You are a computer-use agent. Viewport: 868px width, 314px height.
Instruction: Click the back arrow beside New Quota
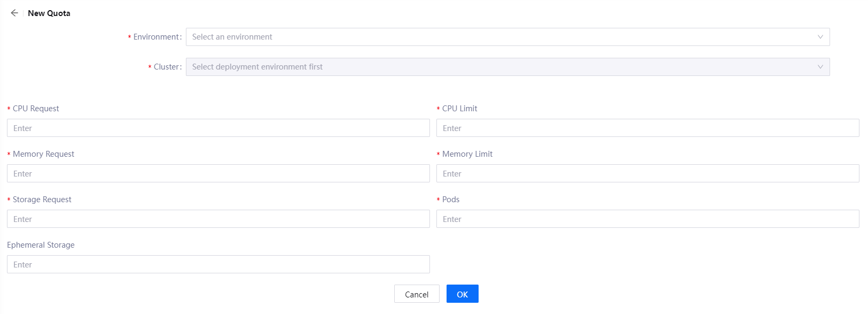point(14,13)
